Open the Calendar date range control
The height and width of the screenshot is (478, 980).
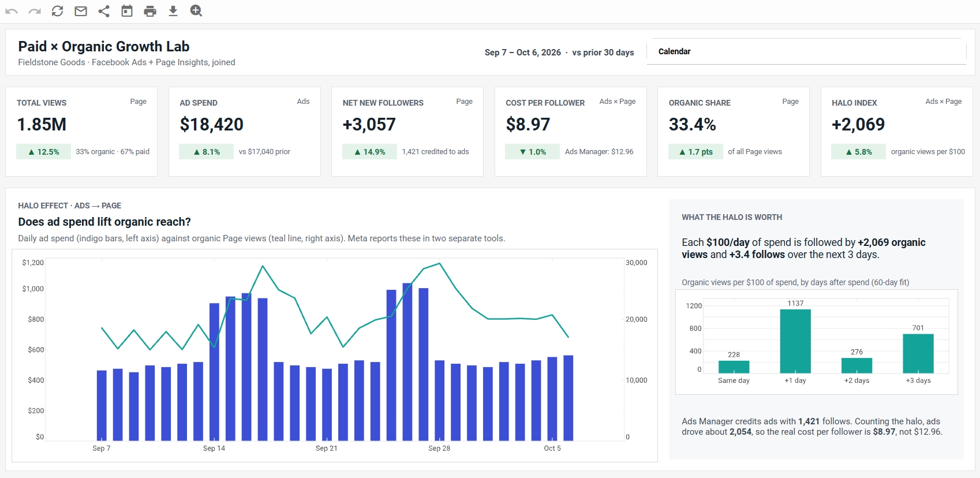pyautogui.click(x=806, y=51)
